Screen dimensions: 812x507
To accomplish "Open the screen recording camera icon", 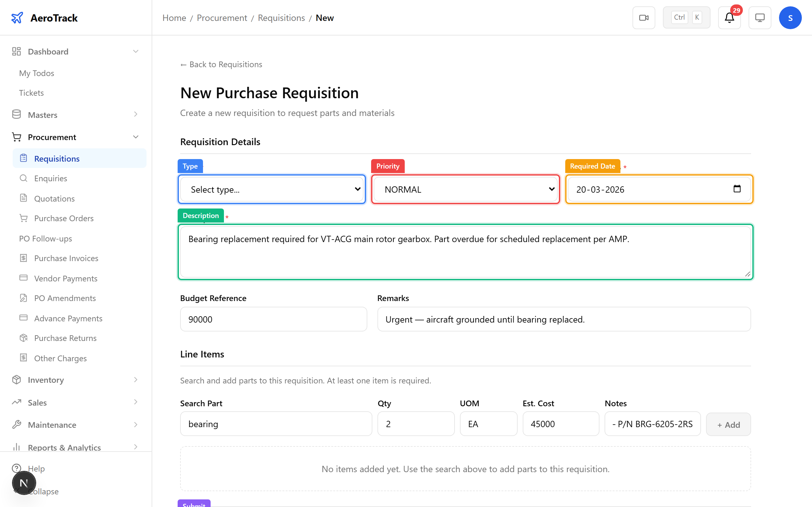I will tap(644, 17).
